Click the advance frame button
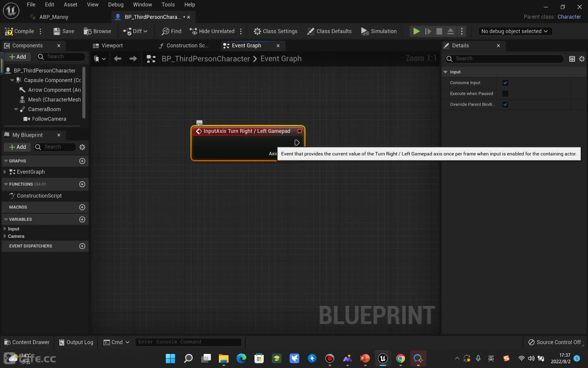 tap(428, 31)
